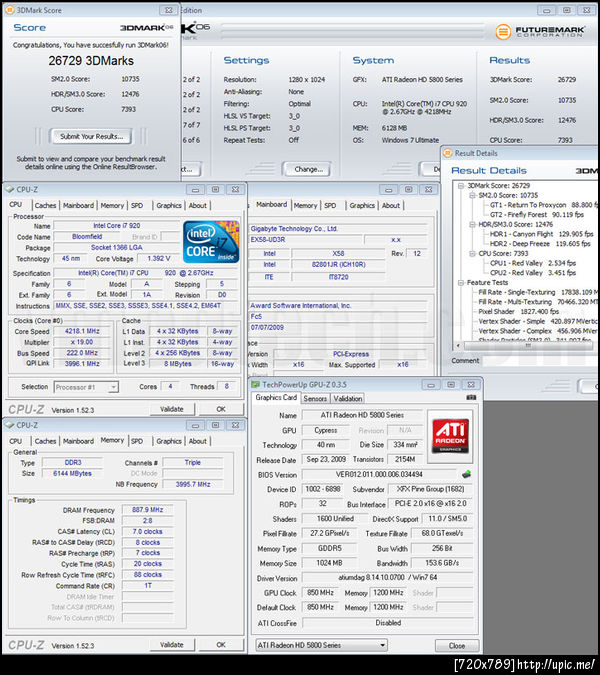This screenshot has height=675, width=600.
Task: Click the Intel Core i7 logo in CPU-Z
Action: tap(211, 242)
